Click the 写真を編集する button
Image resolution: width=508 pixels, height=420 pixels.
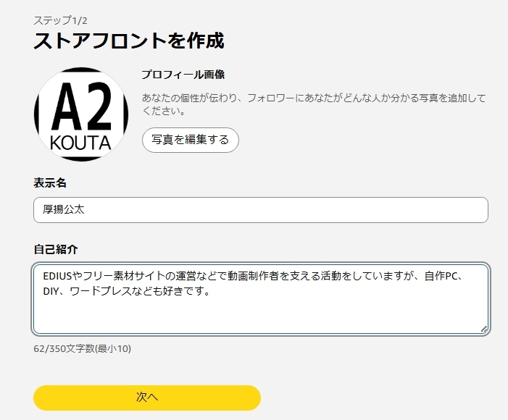pos(191,140)
